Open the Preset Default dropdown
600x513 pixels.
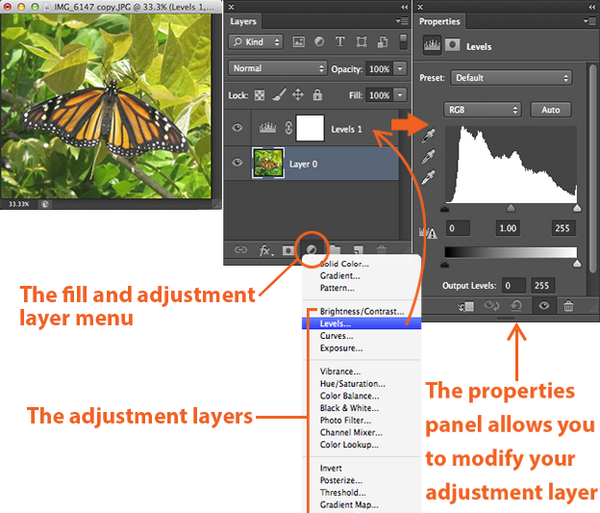click(511, 78)
